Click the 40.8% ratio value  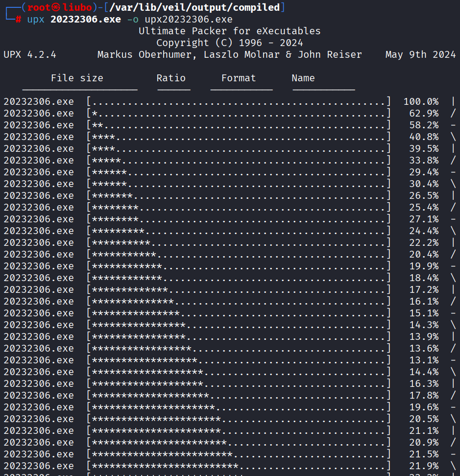pos(424,137)
